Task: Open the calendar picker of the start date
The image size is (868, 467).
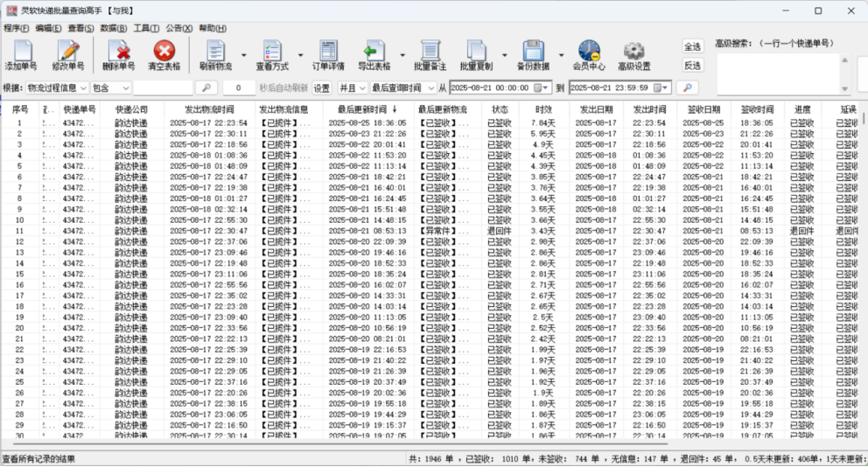Action: pos(541,88)
